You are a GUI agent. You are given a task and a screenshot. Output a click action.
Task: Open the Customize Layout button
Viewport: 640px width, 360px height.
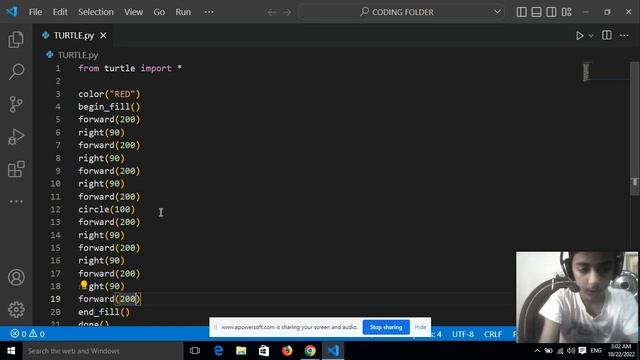[x=566, y=12]
